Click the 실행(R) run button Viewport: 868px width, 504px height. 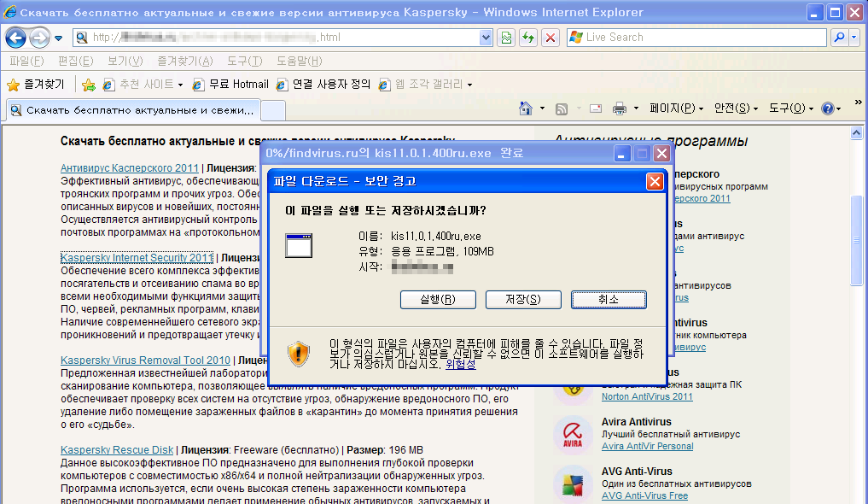click(x=438, y=300)
